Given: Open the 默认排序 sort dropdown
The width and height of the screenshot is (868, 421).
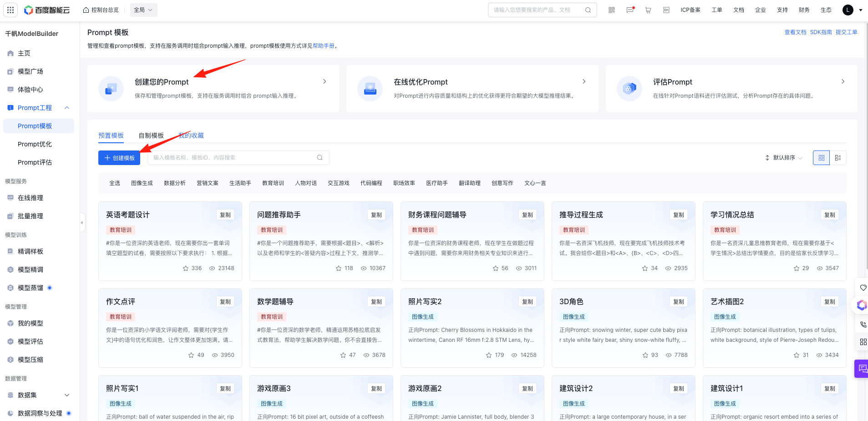Looking at the screenshot, I should [783, 158].
